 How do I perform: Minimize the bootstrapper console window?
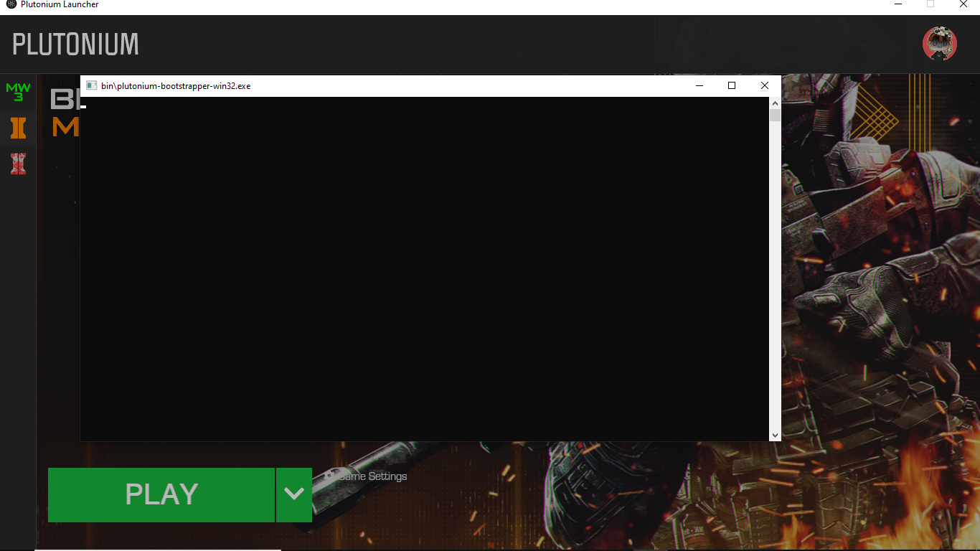click(x=699, y=85)
